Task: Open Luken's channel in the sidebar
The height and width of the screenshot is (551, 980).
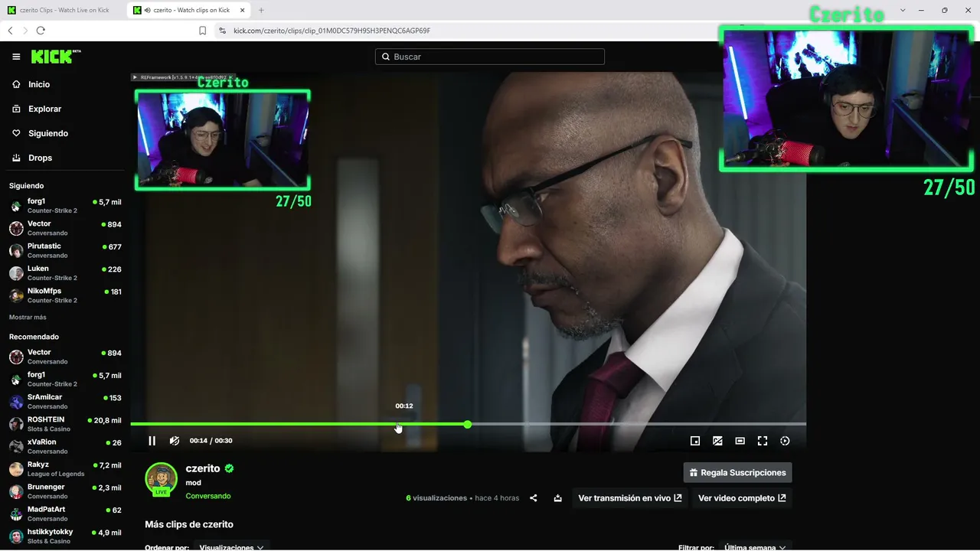Action: pos(65,272)
